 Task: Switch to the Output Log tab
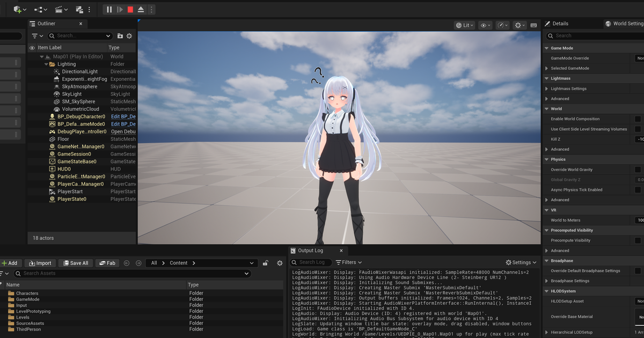pyautogui.click(x=310, y=251)
